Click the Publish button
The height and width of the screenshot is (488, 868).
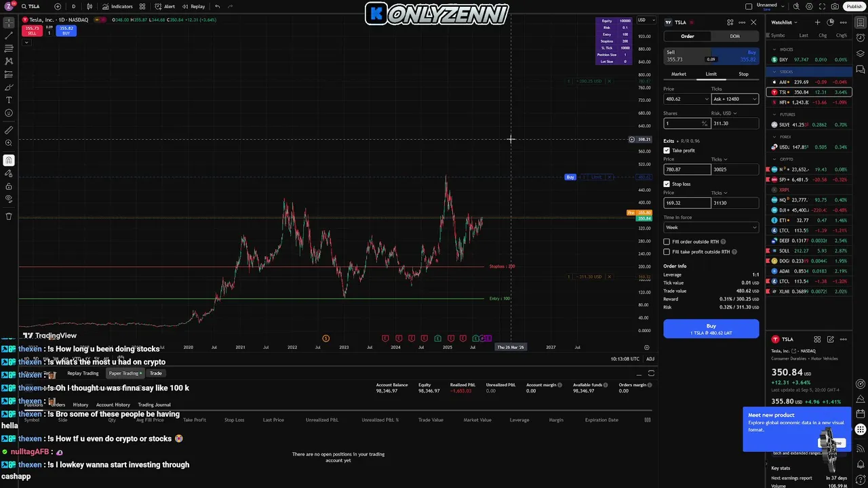pyautogui.click(x=854, y=7)
